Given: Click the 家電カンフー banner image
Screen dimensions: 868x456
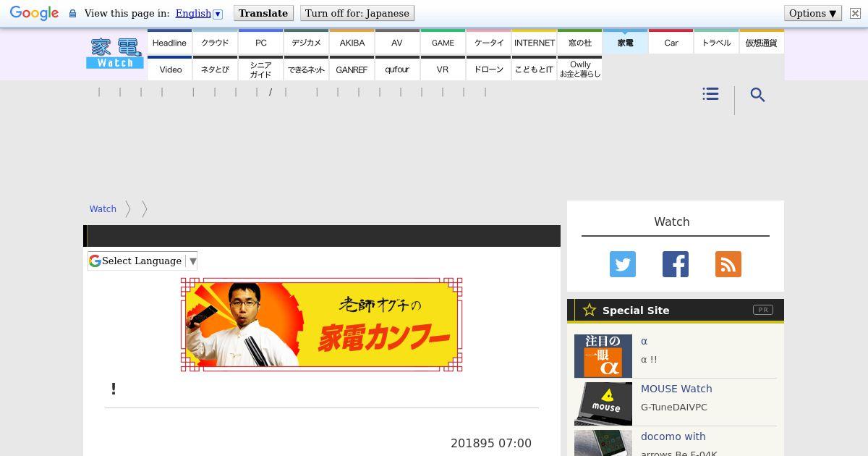Looking at the screenshot, I should coord(321,324).
